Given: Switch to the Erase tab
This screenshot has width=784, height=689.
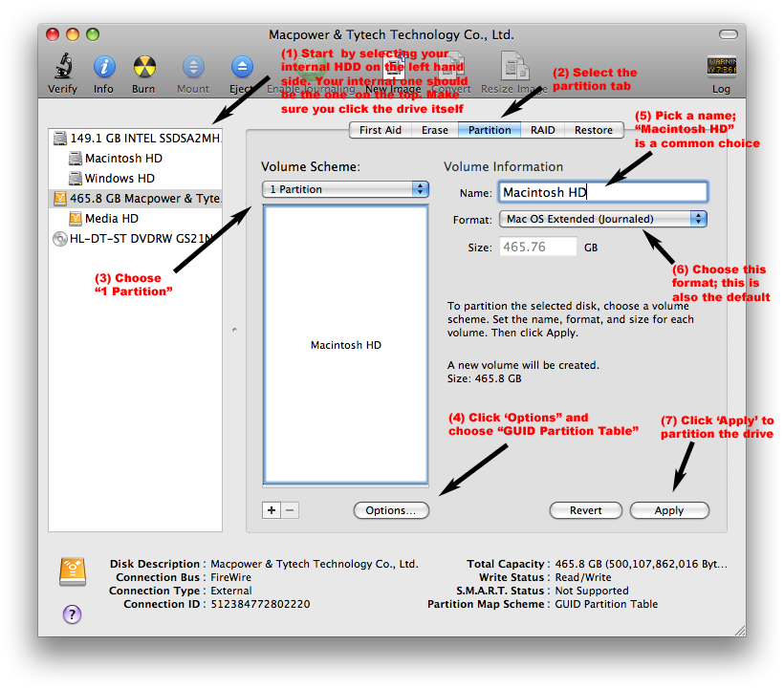Looking at the screenshot, I should 434,130.
